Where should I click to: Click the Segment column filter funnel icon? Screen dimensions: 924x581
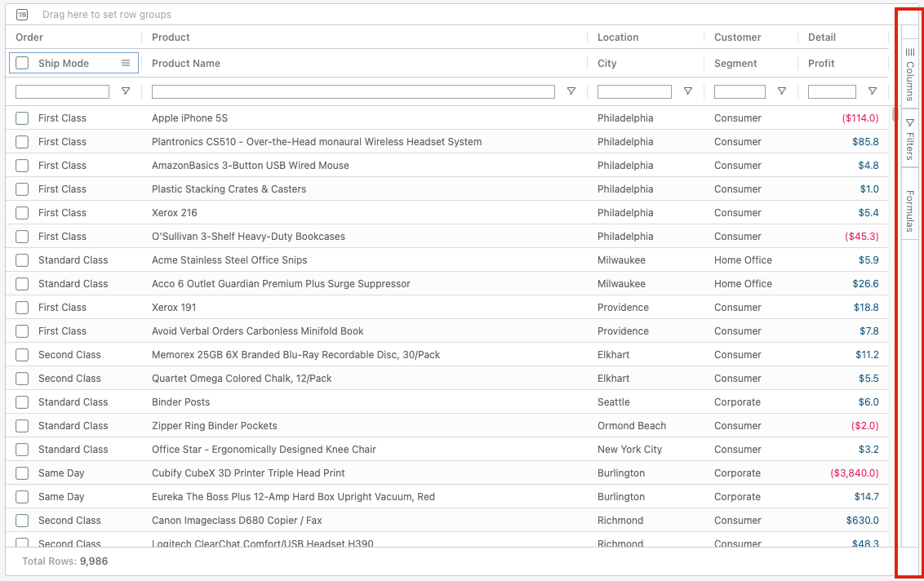[x=782, y=91]
